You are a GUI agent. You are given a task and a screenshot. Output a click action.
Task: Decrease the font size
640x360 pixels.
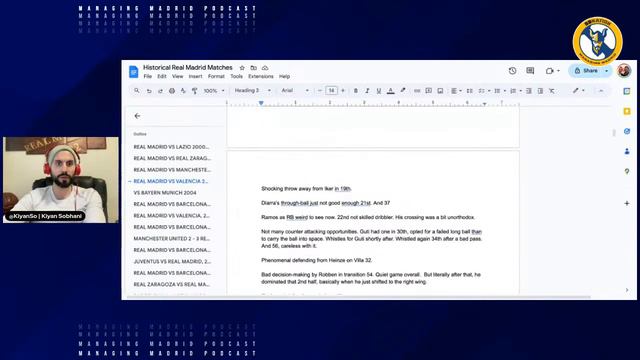pyautogui.click(x=320, y=91)
